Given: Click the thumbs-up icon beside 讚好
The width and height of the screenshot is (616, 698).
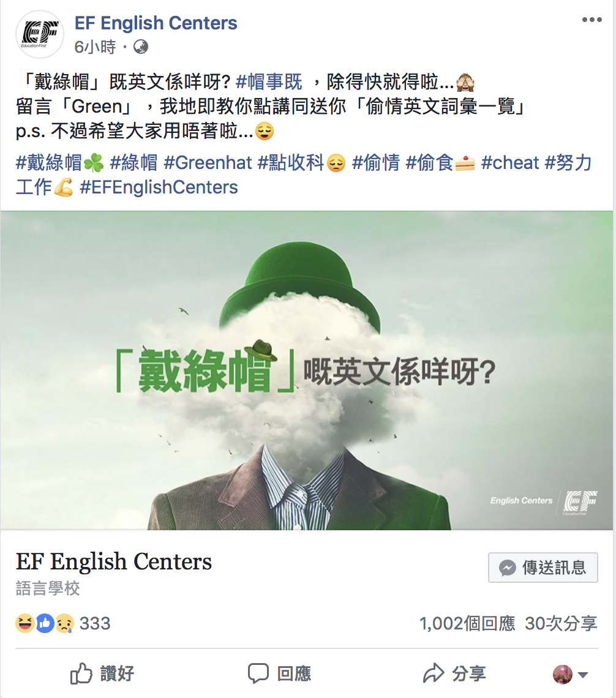Looking at the screenshot, I should [81, 673].
